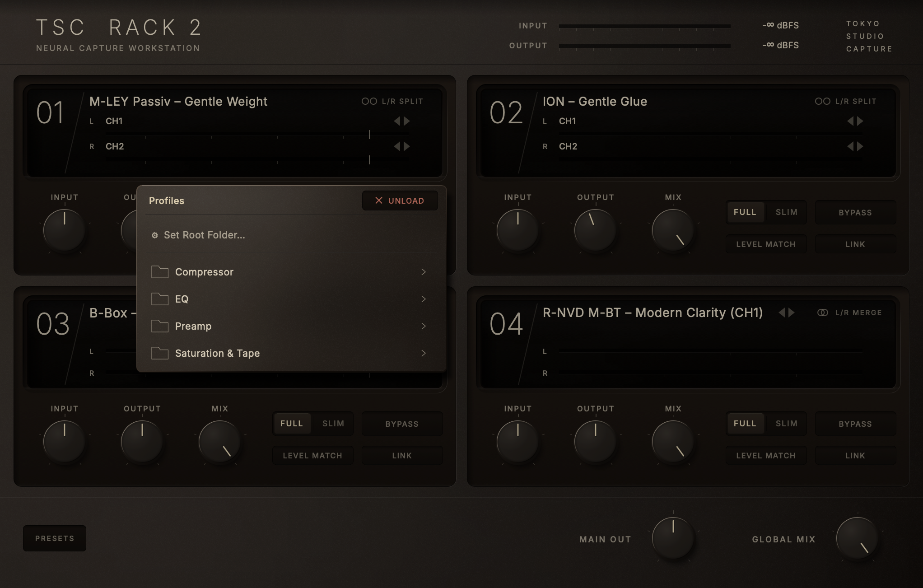923x588 pixels.
Task: Click the Compressor folder icon
Action: click(160, 271)
